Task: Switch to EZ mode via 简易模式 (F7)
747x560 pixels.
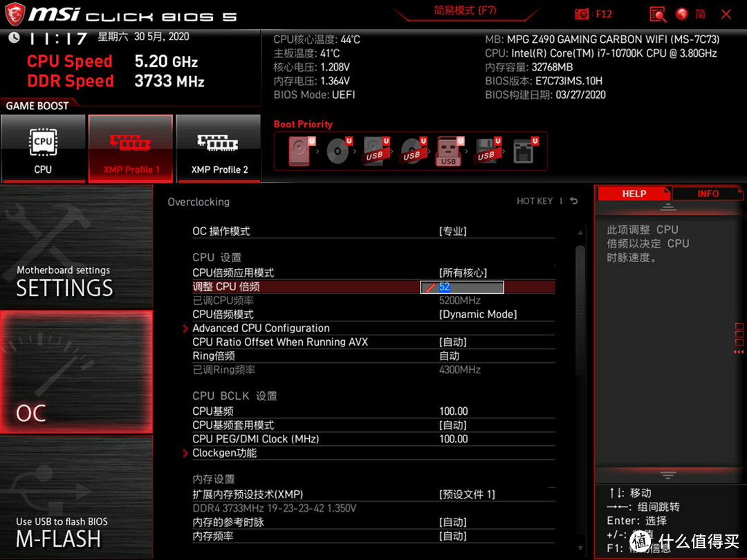Action: pyautogui.click(x=465, y=10)
